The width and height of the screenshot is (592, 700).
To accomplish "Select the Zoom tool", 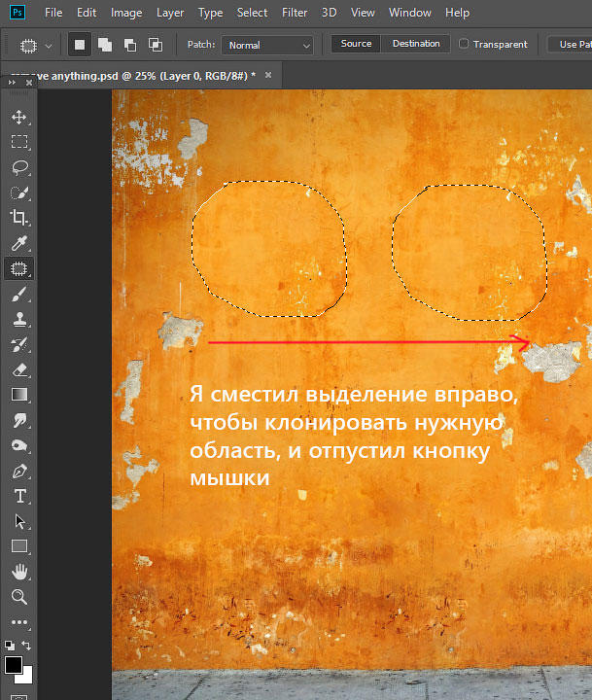I will pyautogui.click(x=18, y=597).
